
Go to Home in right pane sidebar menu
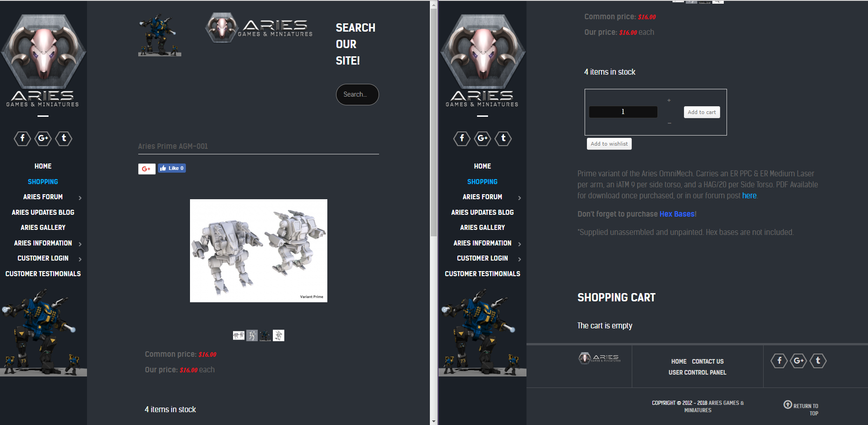tap(483, 166)
